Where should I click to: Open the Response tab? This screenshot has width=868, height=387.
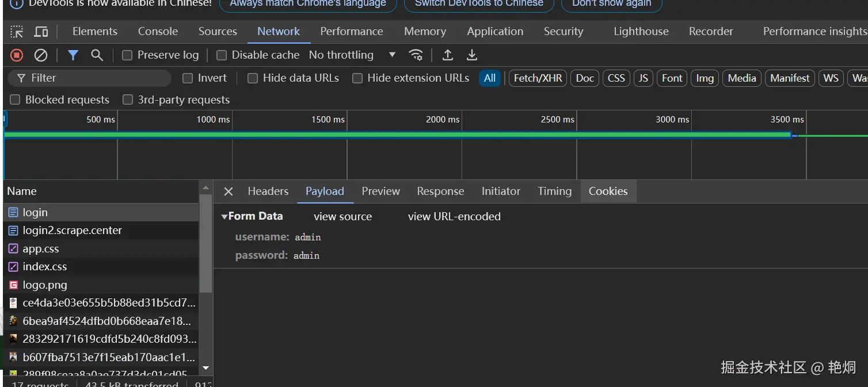440,191
